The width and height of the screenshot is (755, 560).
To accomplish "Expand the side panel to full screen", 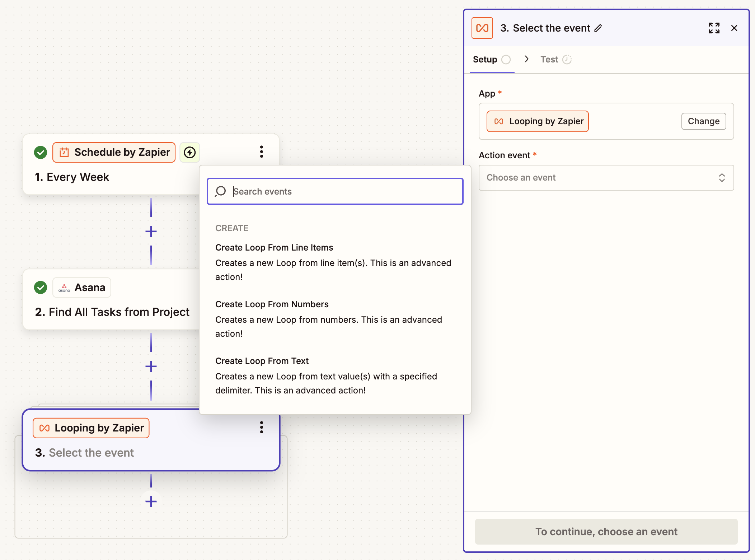I will (714, 28).
